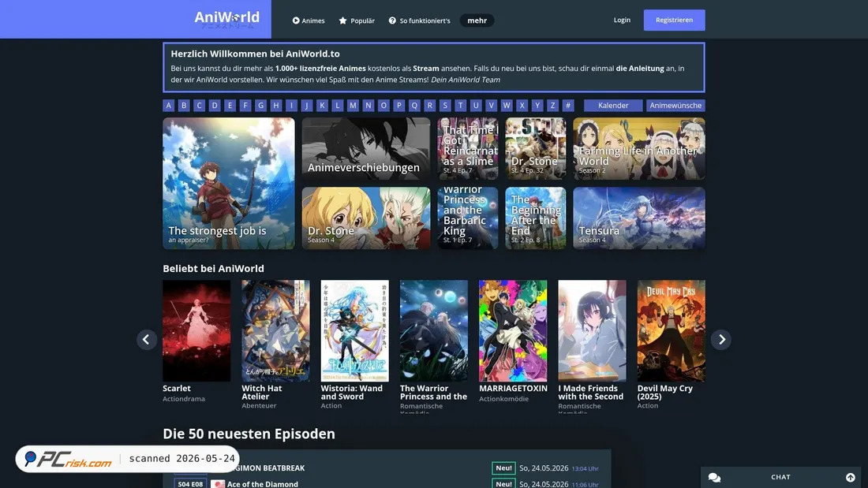
Task: Click the Scarlet title text
Action: [x=177, y=389]
